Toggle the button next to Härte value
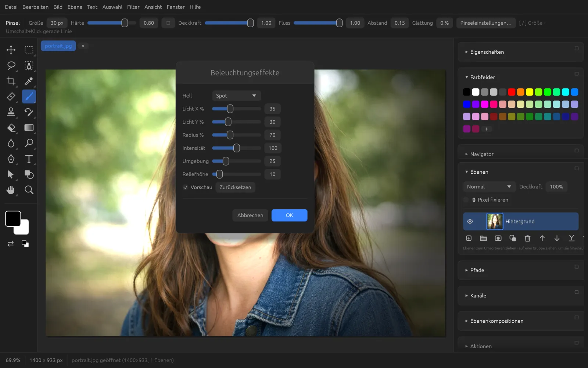 (x=168, y=23)
